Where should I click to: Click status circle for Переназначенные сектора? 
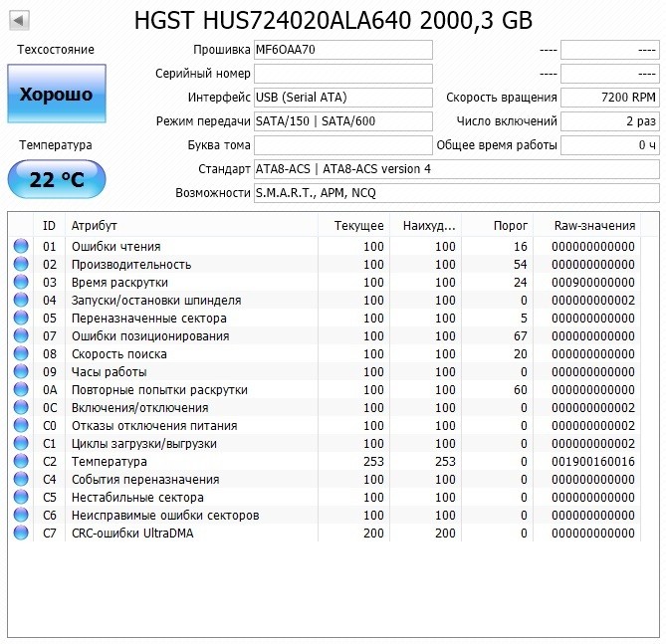[21, 318]
